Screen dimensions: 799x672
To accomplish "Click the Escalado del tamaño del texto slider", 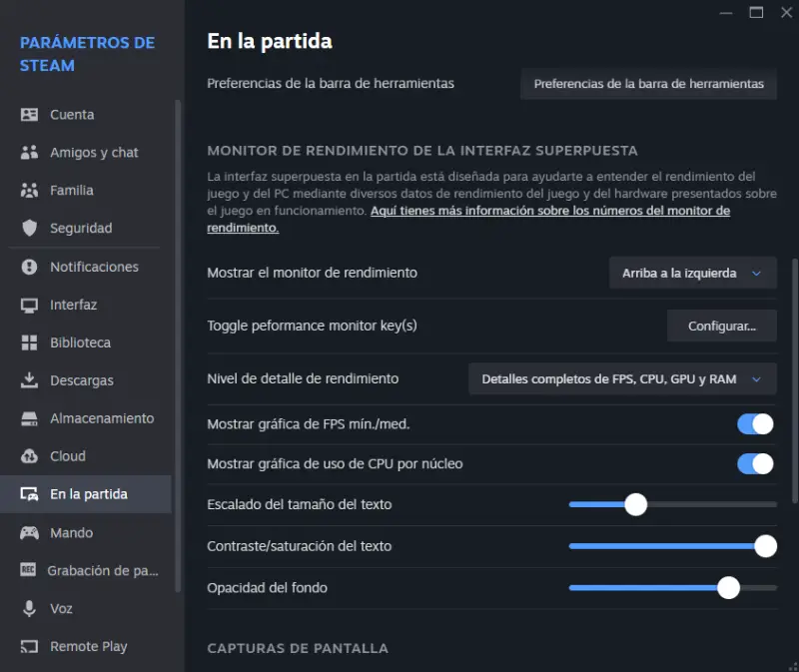I will 672,504.
